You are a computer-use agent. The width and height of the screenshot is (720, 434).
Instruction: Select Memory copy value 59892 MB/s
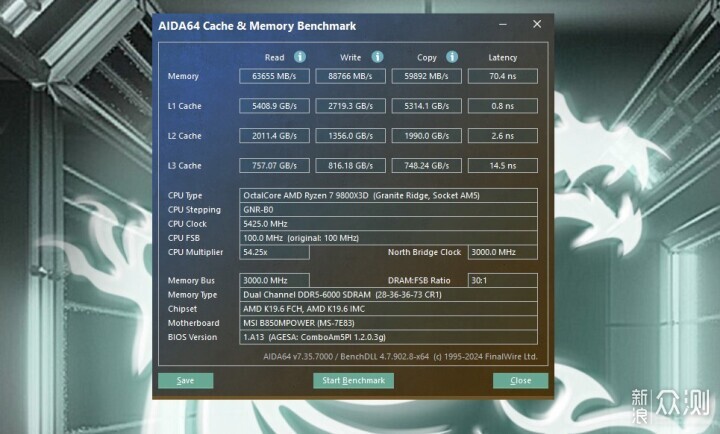tap(427, 76)
